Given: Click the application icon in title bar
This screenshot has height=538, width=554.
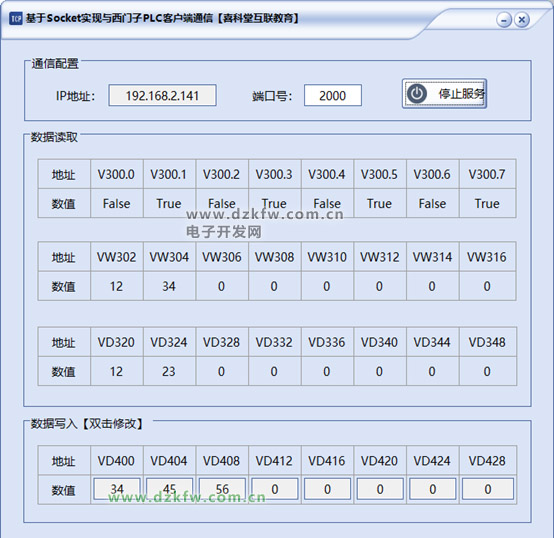Looking at the screenshot, I should click(16, 18).
